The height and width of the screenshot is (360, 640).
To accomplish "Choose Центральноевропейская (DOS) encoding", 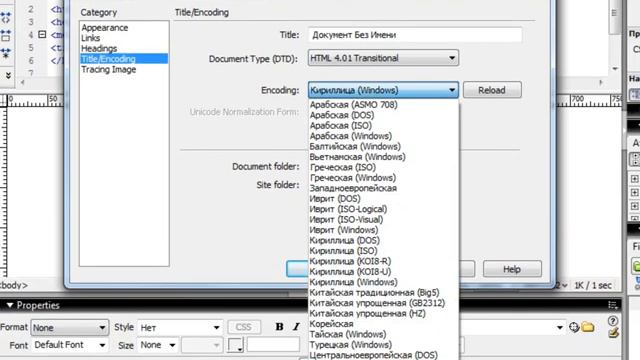I will [x=384, y=355].
